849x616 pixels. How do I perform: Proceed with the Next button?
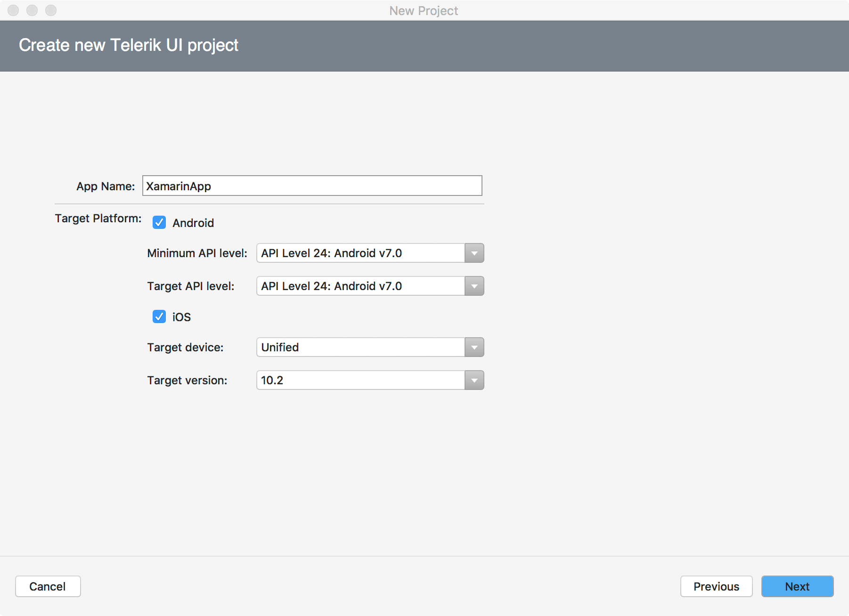797,586
